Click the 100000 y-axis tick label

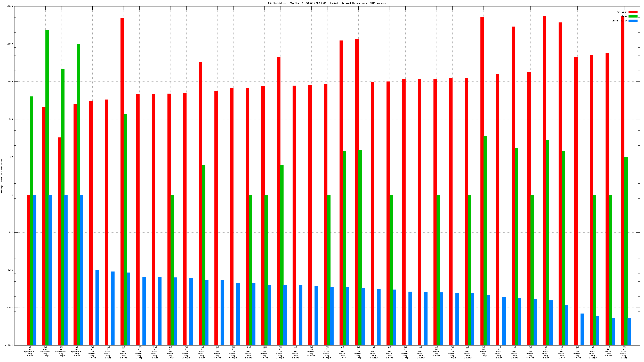pos(9,6)
